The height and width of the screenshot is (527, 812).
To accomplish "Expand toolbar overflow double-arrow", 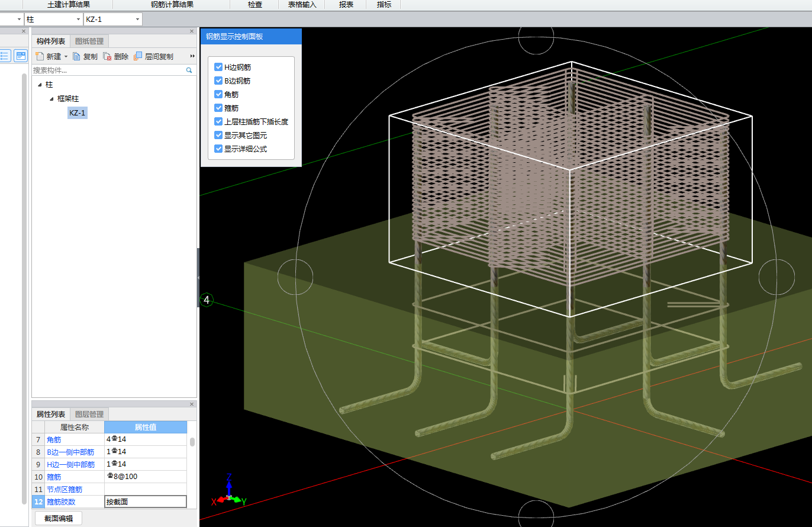I will coord(192,56).
